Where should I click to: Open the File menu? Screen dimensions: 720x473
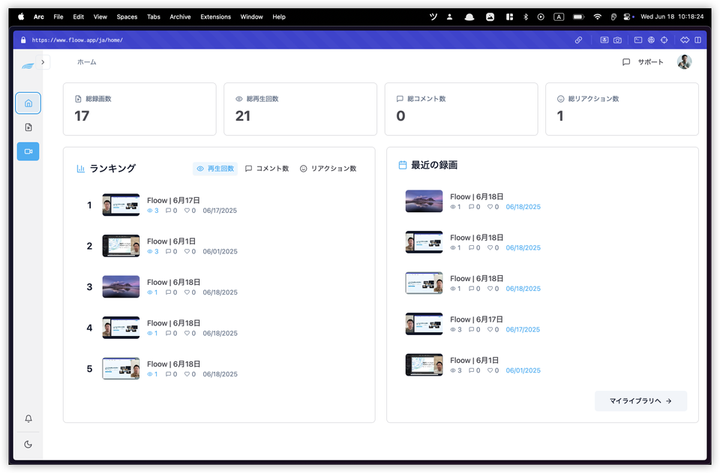coord(58,17)
